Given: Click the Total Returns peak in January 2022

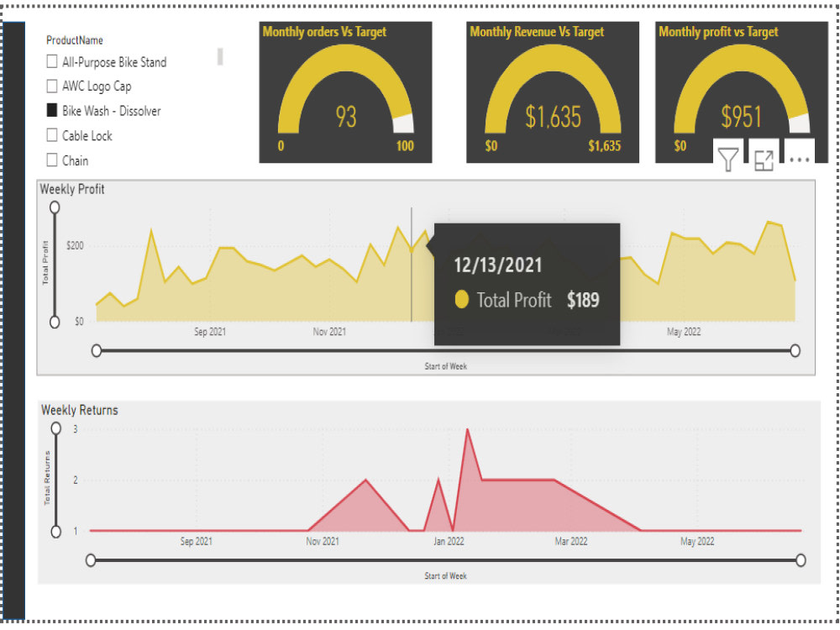Looking at the screenshot, I should pos(468,429).
